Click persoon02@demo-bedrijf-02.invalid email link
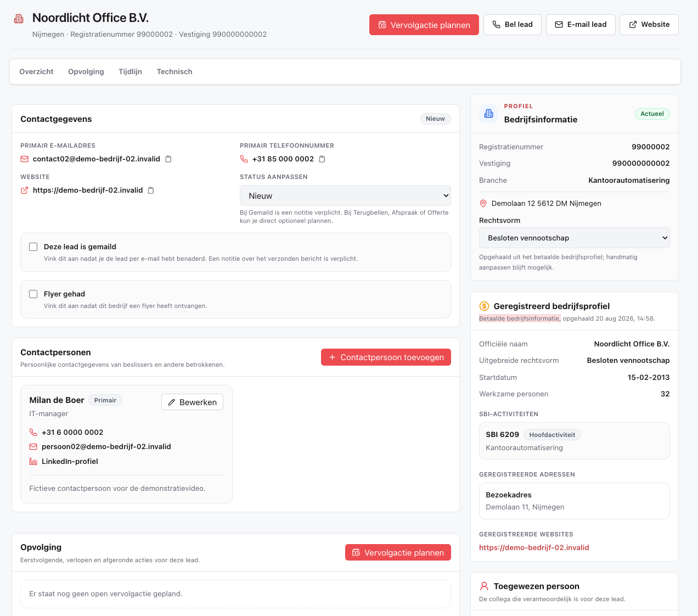Image resolution: width=698 pixels, height=616 pixels. pyautogui.click(x=106, y=447)
